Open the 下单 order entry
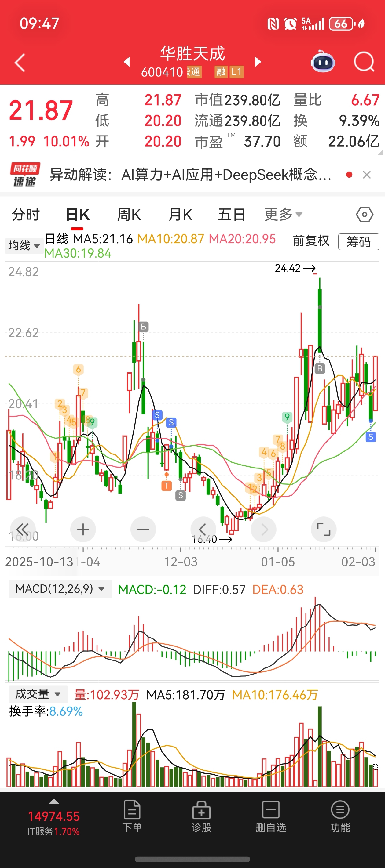 [x=132, y=817]
